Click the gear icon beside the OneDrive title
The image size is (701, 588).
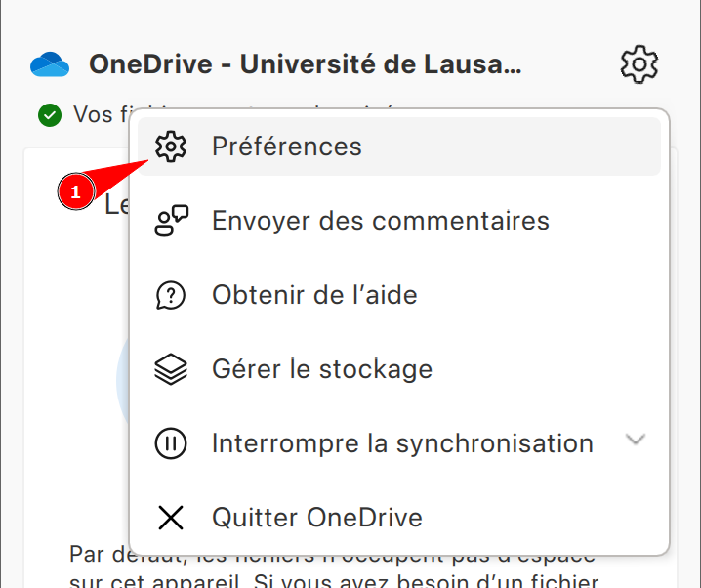click(x=639, y=65)
